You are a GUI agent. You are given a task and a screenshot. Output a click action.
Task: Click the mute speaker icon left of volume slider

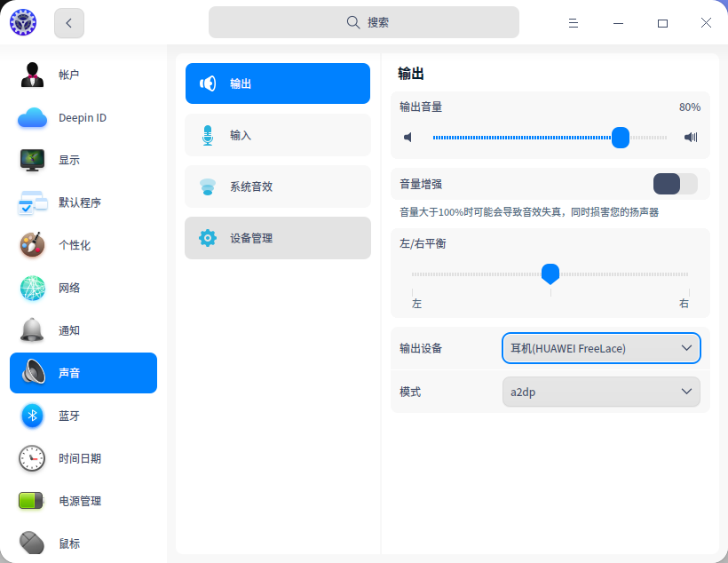408,138
